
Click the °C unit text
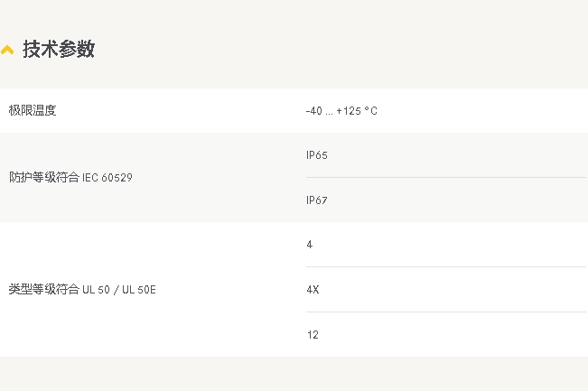click(371, 111)
